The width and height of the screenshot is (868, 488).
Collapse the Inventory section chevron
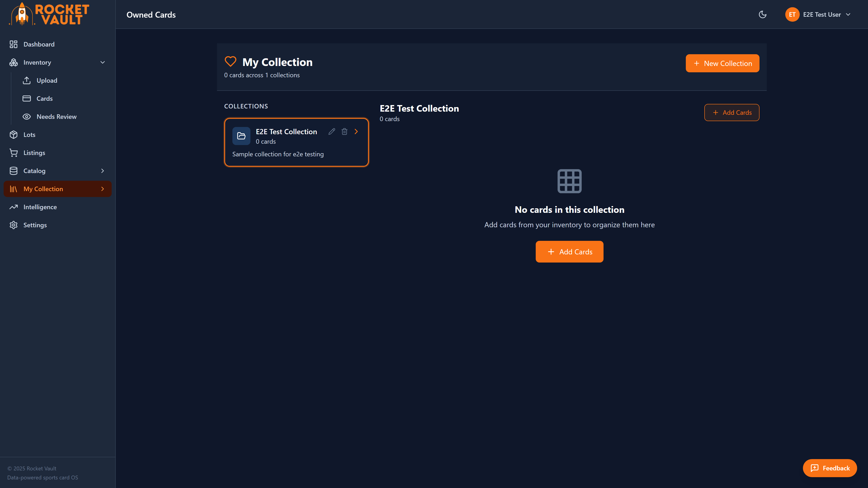[102, 62]
